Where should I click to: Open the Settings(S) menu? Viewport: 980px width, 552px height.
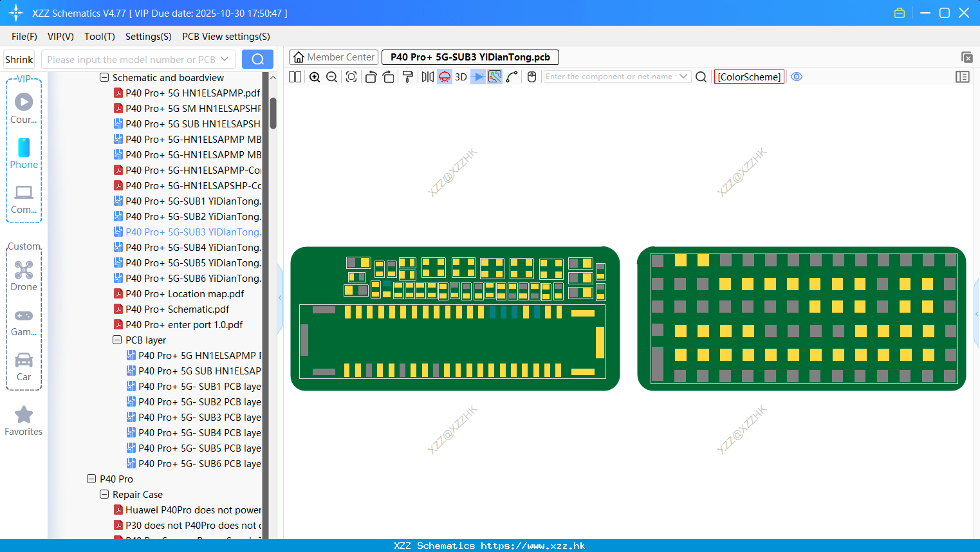(149, 37)
